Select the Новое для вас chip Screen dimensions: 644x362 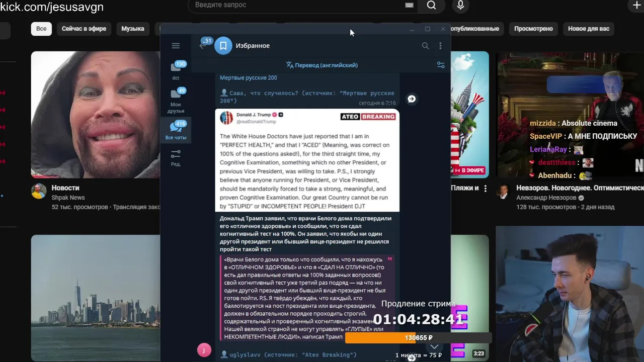click(589, 29)
